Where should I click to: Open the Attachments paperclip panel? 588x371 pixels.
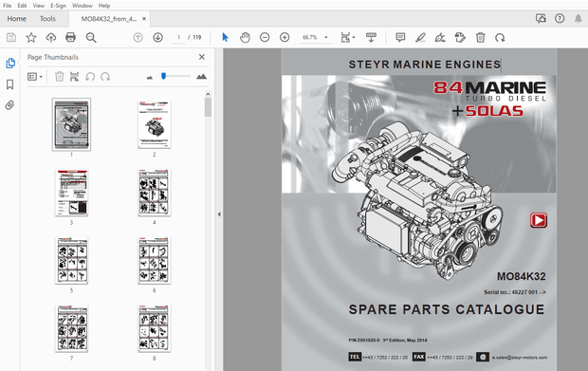coord(10,105)
